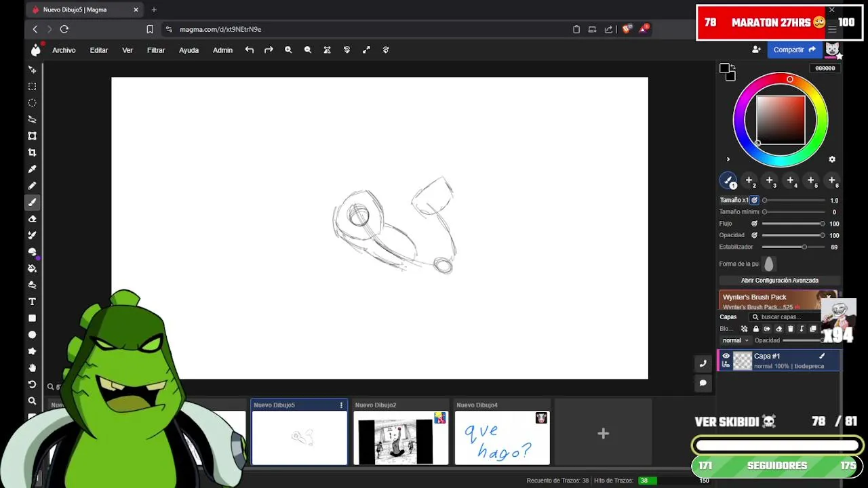Select the elliptical selection tool
Viewport: 868px width, 488px height.
[x=32, y=103]
